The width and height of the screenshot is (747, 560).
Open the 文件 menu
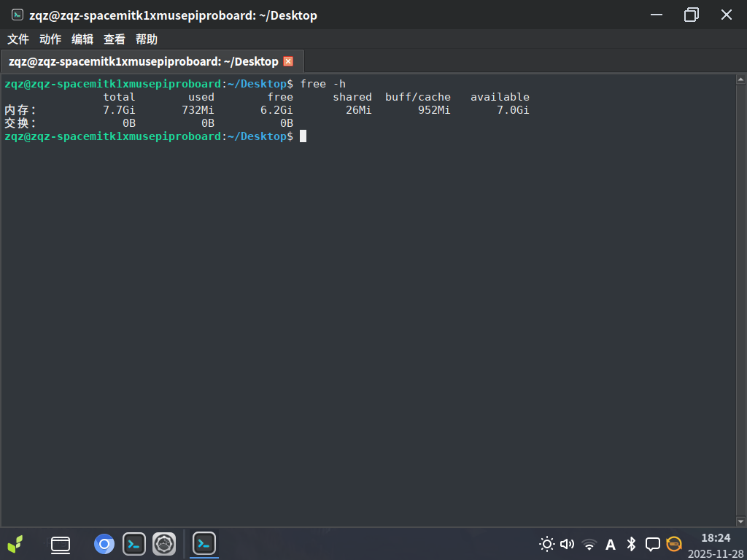(18, 39)
